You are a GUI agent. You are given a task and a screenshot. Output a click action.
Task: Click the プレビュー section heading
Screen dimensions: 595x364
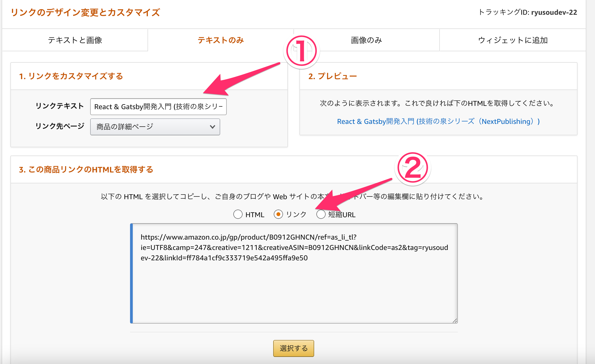[x=332, y=76]
